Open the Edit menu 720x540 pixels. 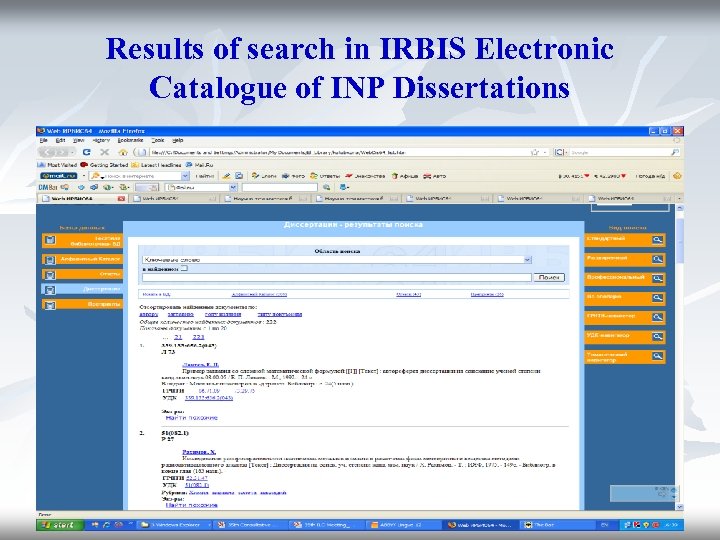60,141
